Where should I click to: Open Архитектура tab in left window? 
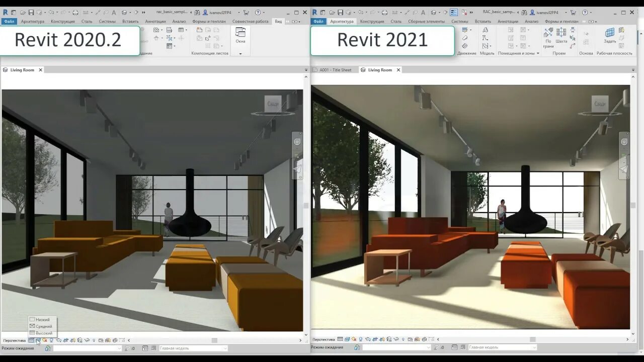point(33,21)
